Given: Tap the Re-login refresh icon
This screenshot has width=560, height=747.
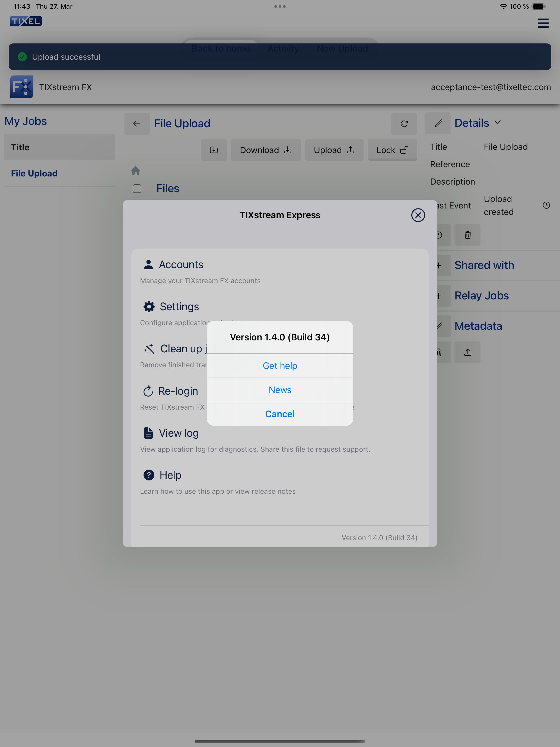Looking at the screenshot, I should point(148,391).
